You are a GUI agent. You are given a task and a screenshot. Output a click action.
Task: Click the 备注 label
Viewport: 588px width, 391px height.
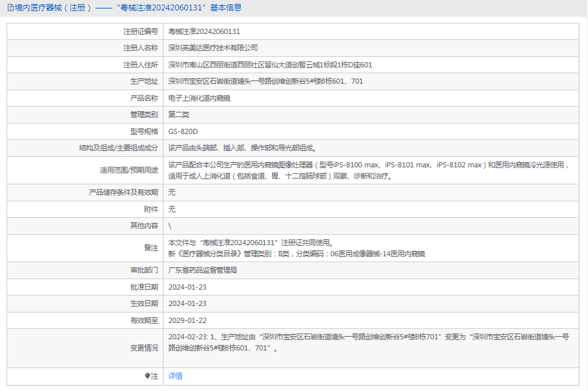[x=151, y=248]
